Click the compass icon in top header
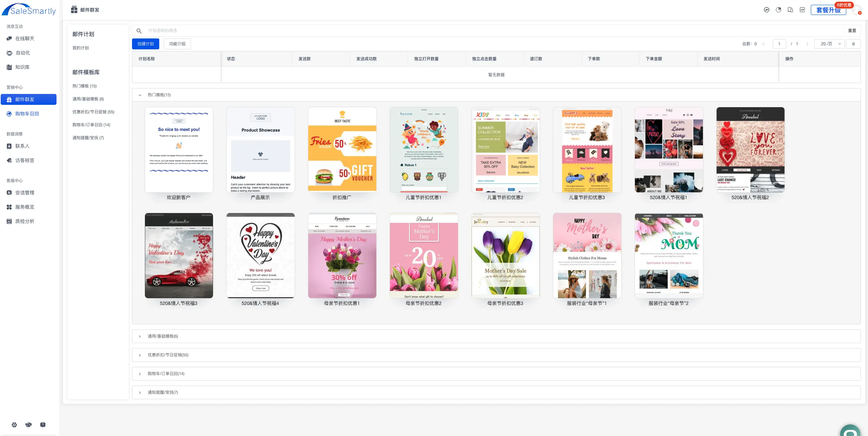 pos(766,10)
